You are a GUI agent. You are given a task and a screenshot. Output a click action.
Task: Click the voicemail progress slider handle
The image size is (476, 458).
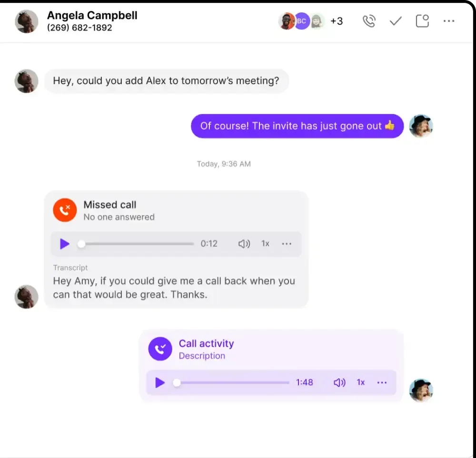click(x=81, y=244)
